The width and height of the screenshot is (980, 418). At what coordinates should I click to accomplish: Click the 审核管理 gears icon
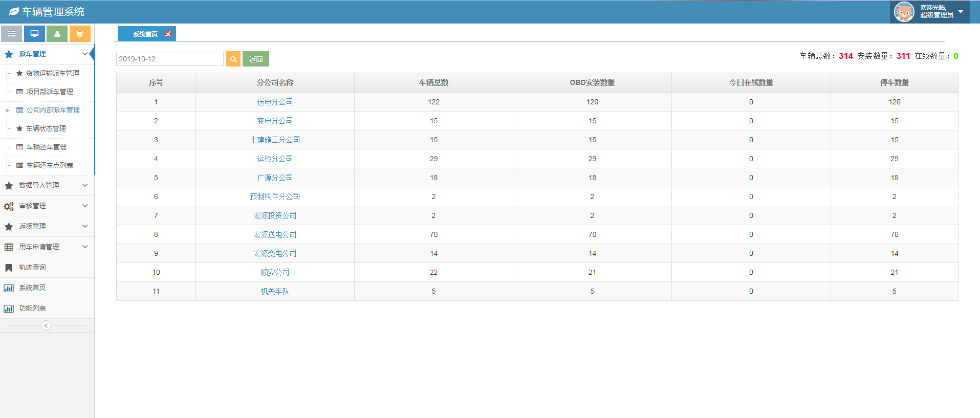9,206
